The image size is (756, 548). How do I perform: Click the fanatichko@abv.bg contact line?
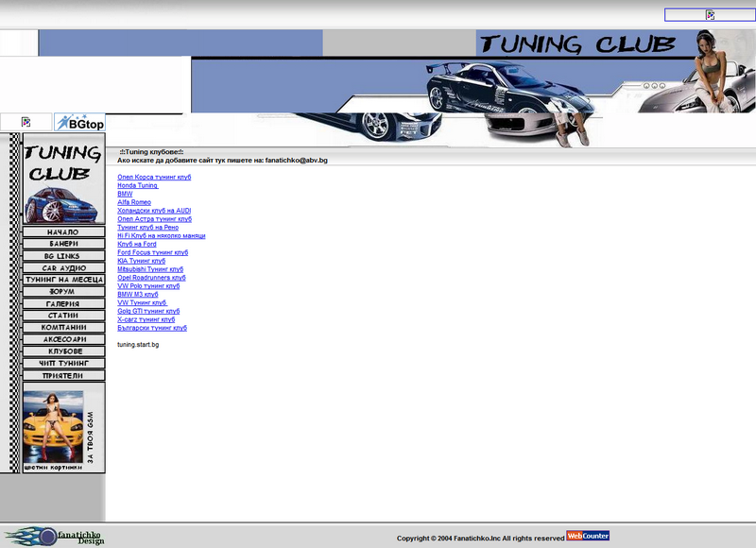[222, 160]
